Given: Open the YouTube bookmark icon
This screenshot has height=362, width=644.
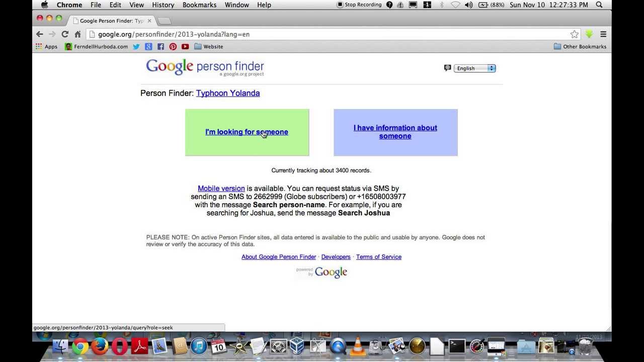Looking at the screenshot, I should (185, 46).
